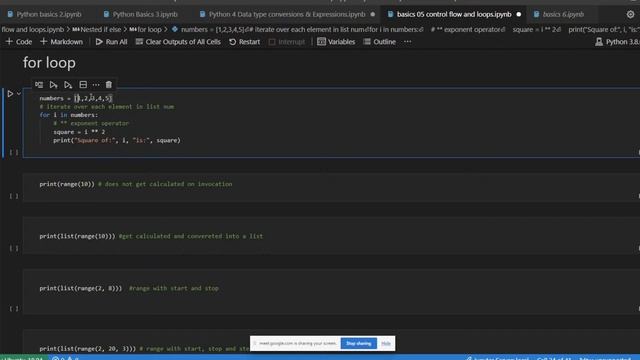Click the remote Ubuntu status bar indicator
The height and width of the screenshot is (360, 640).
pos(23,358)
